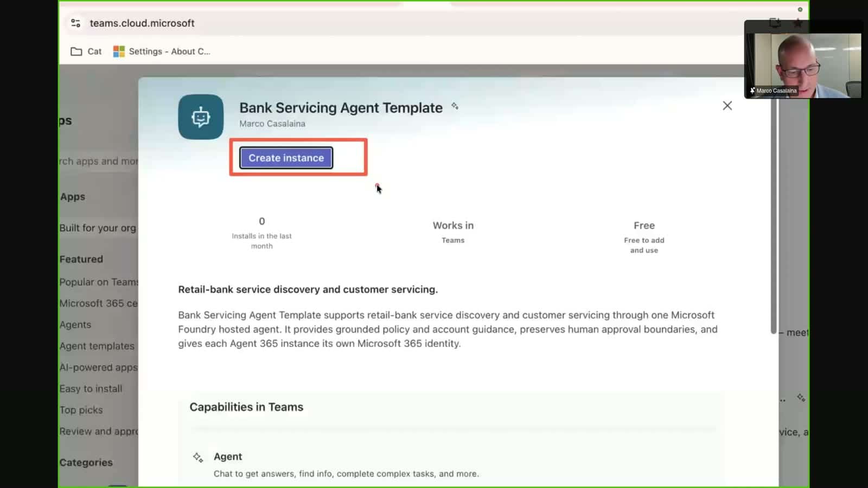Click the Works in Teams text

point(453,232)
